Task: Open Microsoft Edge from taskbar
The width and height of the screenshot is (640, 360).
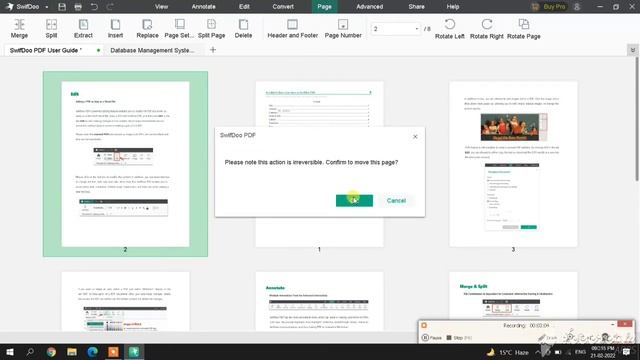Action: [93, 352]
